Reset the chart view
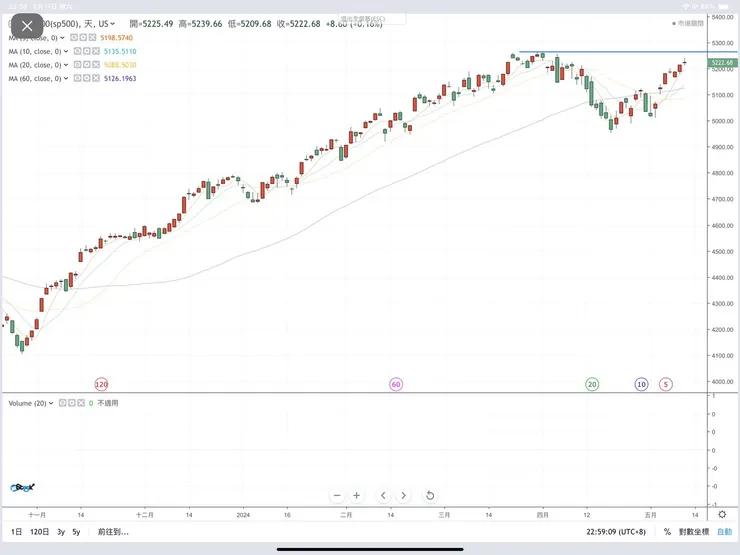This screenshot has height=555, width=740. [430, 496]
